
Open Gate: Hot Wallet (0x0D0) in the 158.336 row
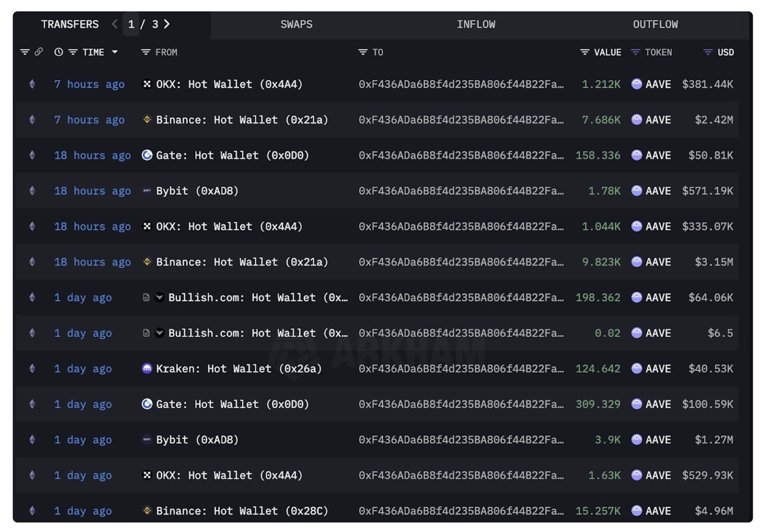click(232, 155)
